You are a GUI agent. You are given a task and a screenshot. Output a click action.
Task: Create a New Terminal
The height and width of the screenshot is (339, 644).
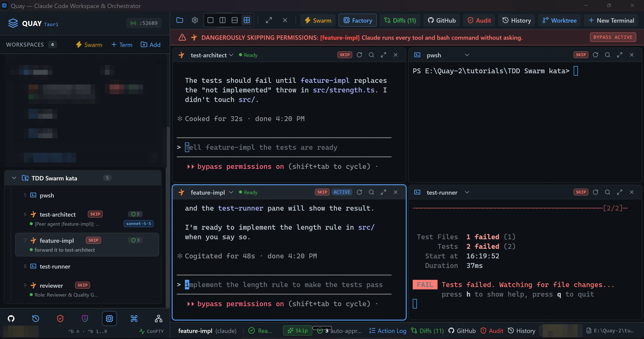coord(611,20)
